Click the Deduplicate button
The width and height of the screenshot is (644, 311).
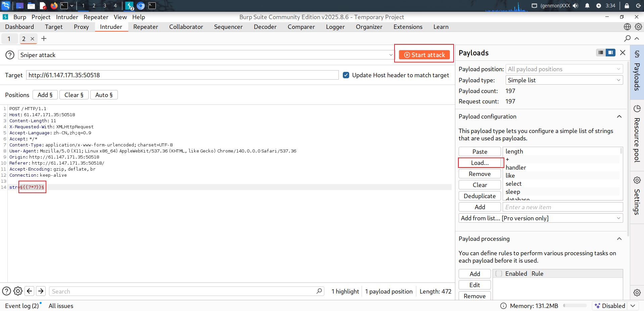pos(479,196)
